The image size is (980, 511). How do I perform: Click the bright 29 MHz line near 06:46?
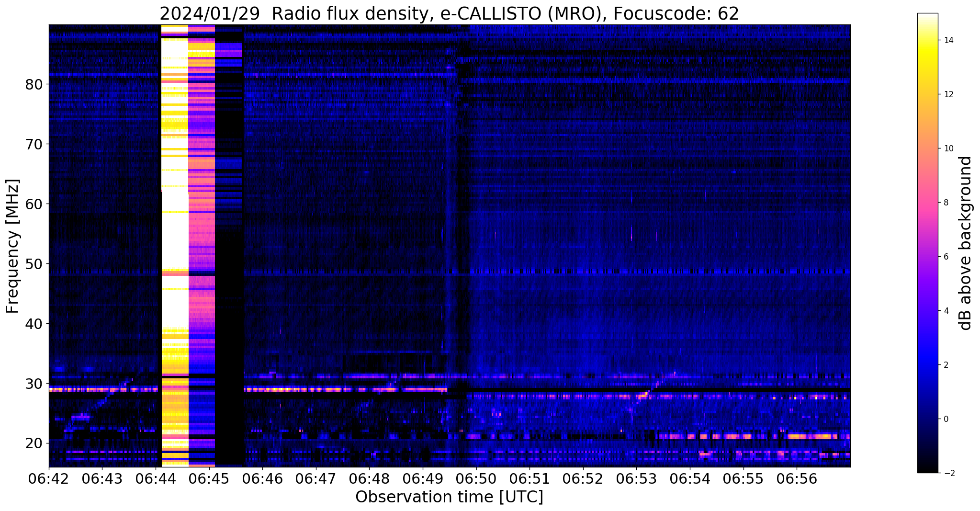coord(345,390)
